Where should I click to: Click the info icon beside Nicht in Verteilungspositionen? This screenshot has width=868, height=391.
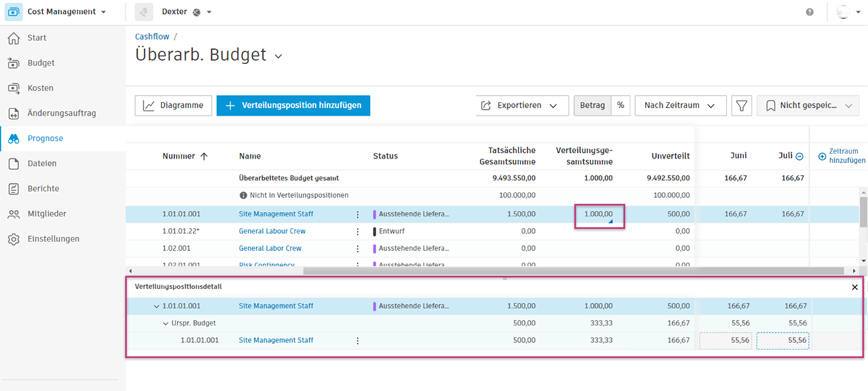(243, 196)
